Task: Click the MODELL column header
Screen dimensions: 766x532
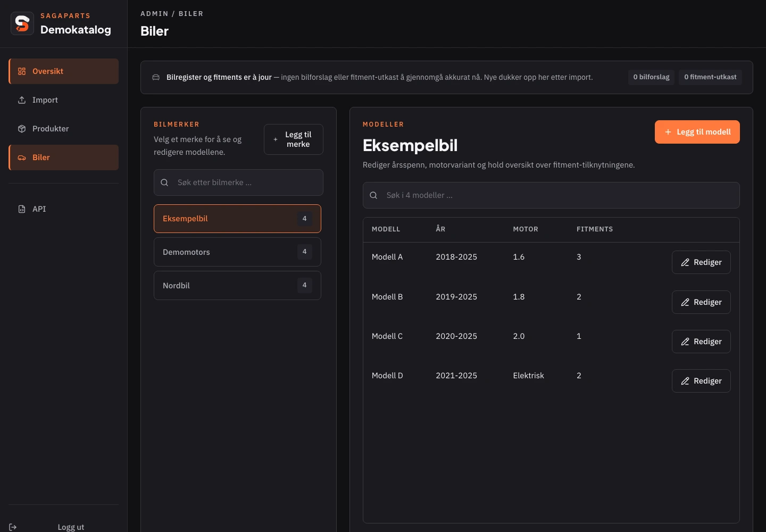Action: [x=386, y=229]
